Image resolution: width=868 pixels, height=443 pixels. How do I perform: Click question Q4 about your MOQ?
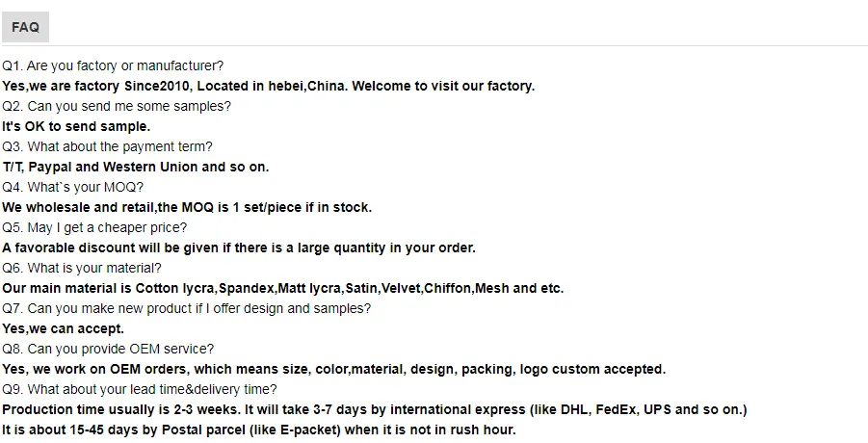73,187
